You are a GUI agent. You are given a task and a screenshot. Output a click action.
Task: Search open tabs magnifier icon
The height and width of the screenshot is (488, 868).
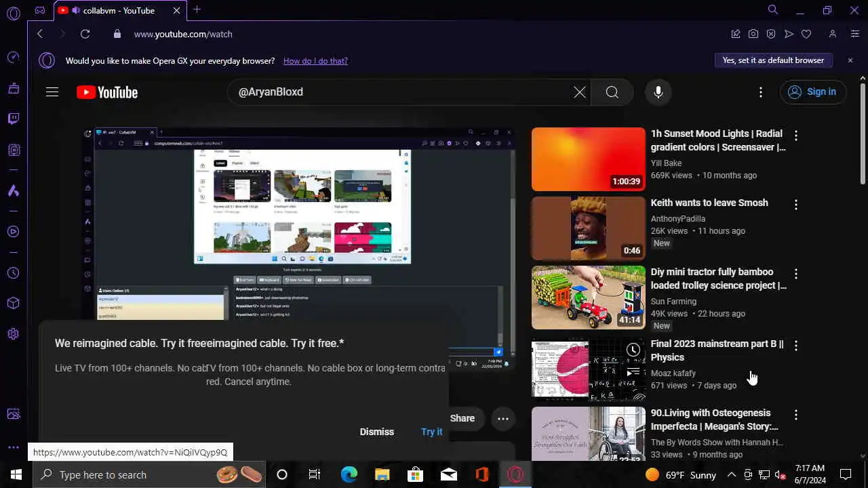(x=773, y=9)
